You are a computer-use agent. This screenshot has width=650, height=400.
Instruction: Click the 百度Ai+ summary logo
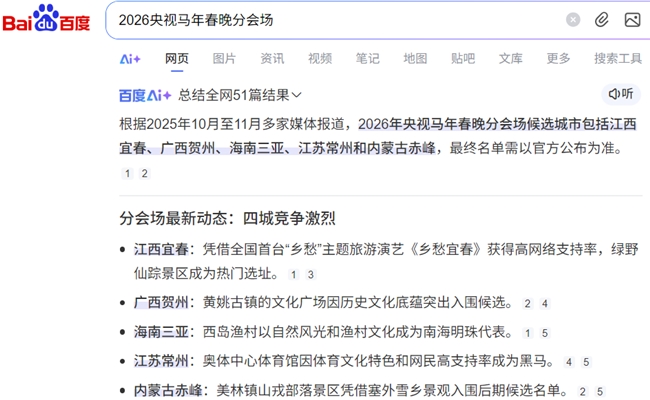tap(145, 95)
